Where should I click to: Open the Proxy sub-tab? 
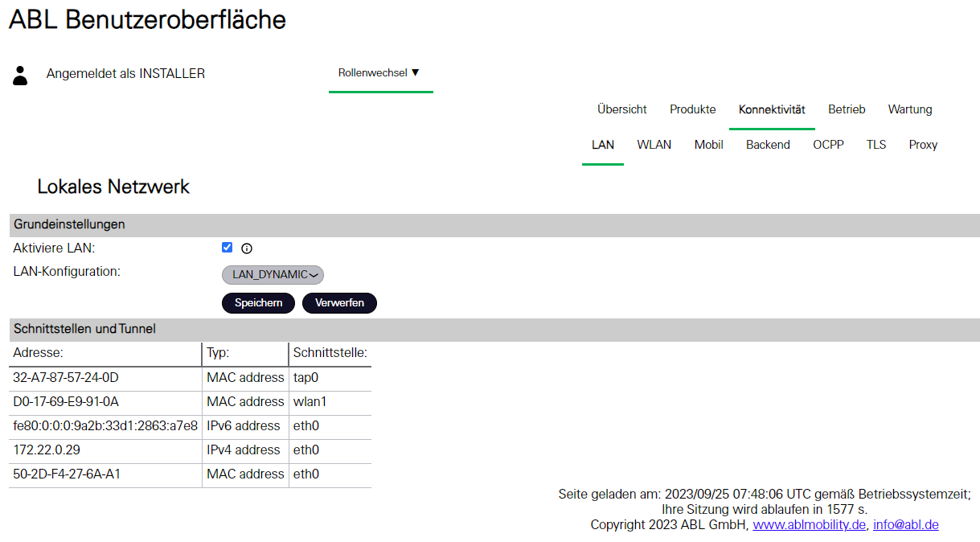(924, 145)
